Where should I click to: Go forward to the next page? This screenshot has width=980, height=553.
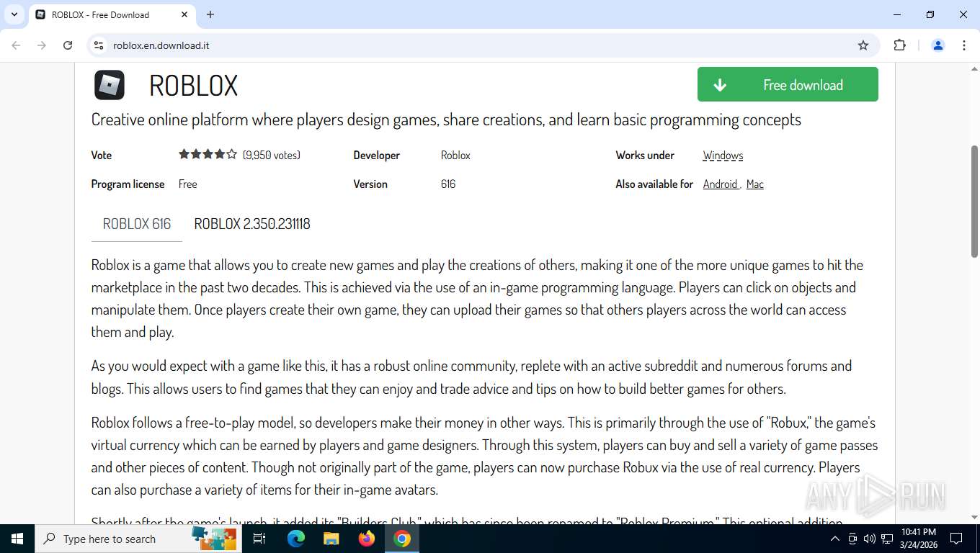pyautogui.click(x=42, y=45)
